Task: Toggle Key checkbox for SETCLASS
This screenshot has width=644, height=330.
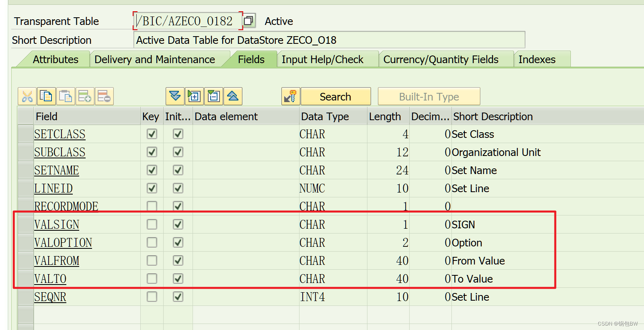Action: [x=152, y=134]
